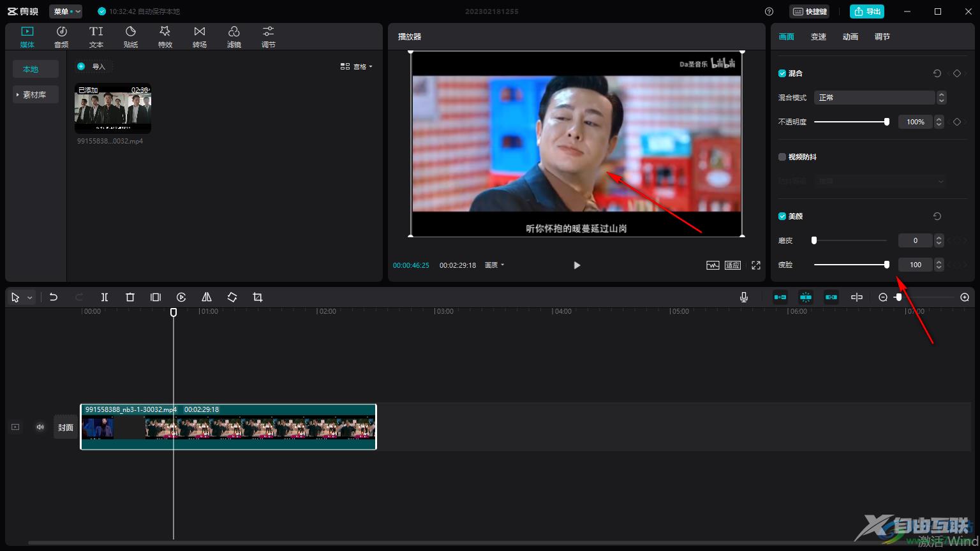Click the 导入 import button
Screen dimensions: 980x551
[93, 66]
